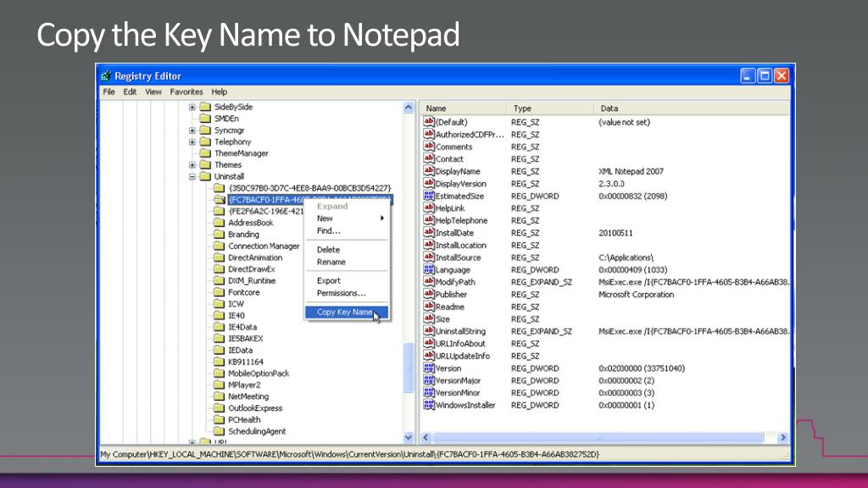
Task: Click the EstimatedSize DWORD value icon
Action: 429,196
